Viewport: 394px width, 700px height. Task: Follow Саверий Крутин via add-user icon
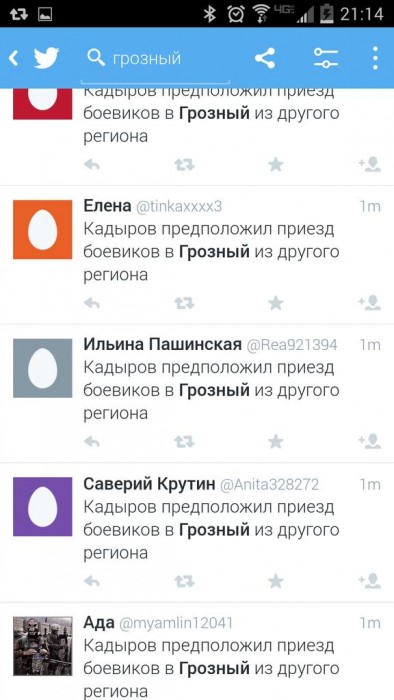tap(369, 581)
